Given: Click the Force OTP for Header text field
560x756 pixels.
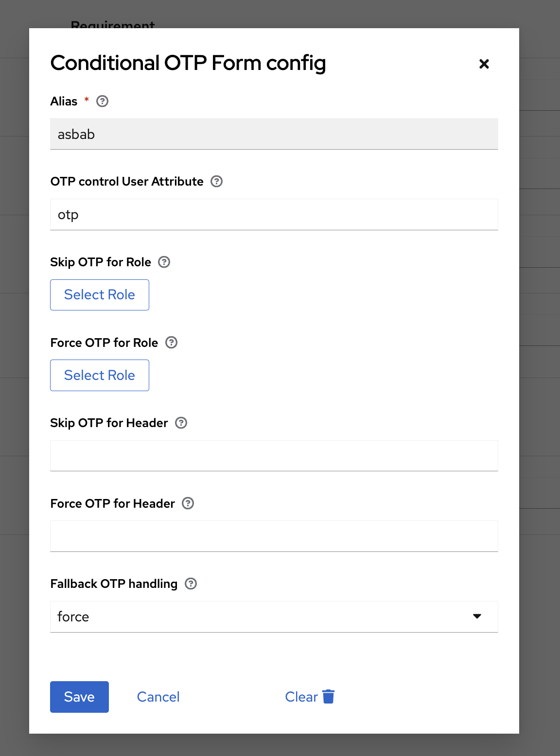Looking at the screenshot, I should 274,536.
